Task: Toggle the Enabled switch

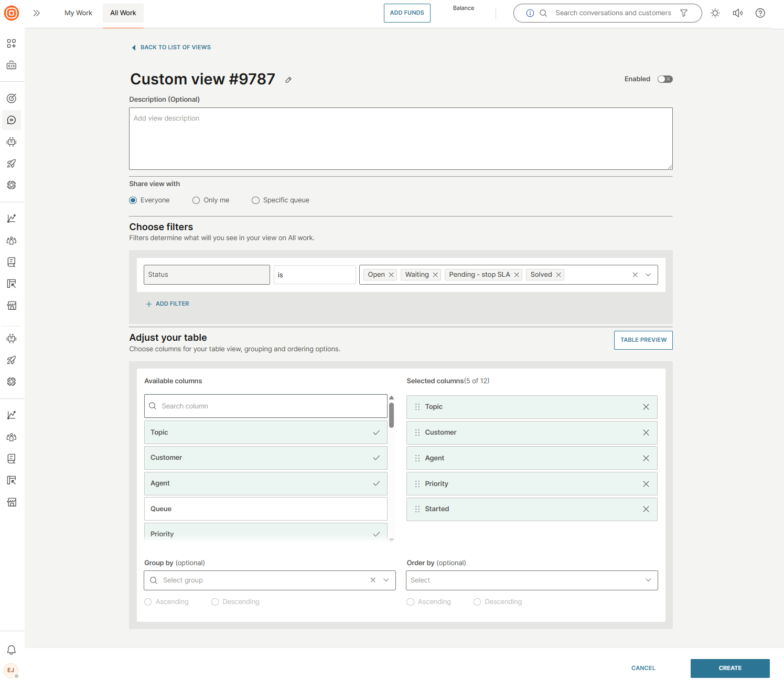Action: 665,79
